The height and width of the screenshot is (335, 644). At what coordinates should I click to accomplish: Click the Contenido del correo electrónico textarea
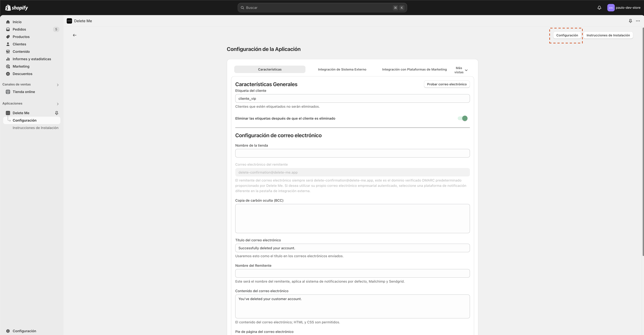(352, 307)
